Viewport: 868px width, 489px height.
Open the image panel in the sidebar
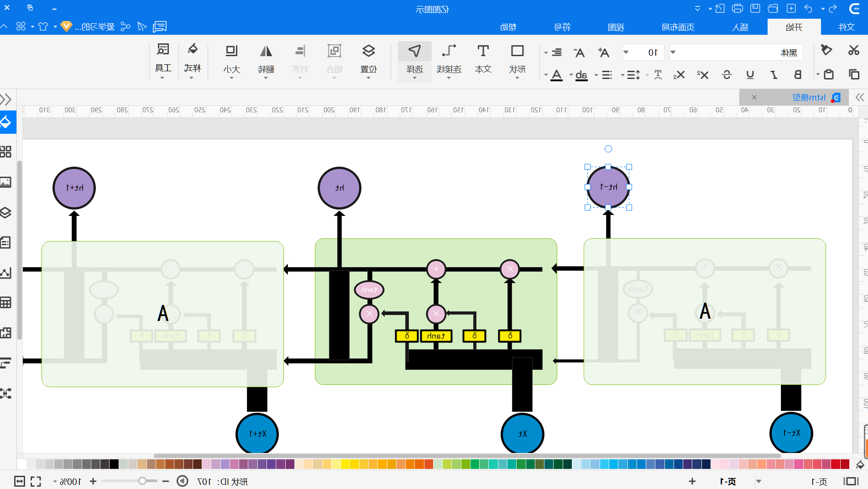[x=5, y=182]
